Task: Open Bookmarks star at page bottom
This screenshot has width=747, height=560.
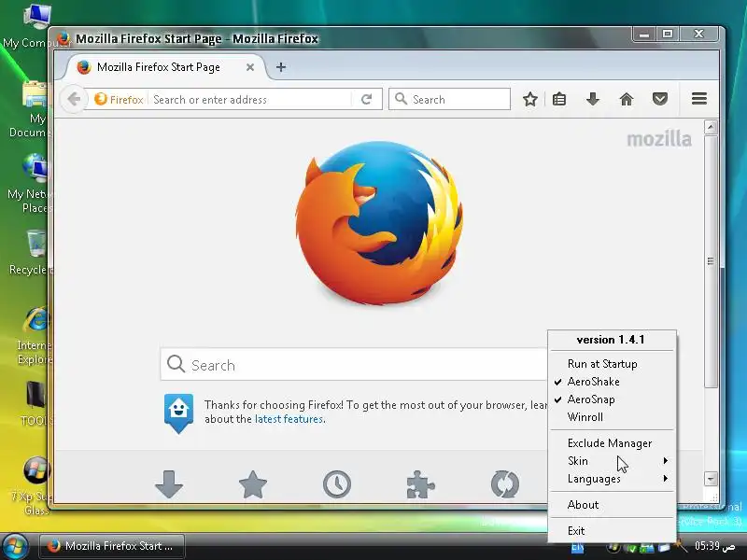Action: (252, 484)
